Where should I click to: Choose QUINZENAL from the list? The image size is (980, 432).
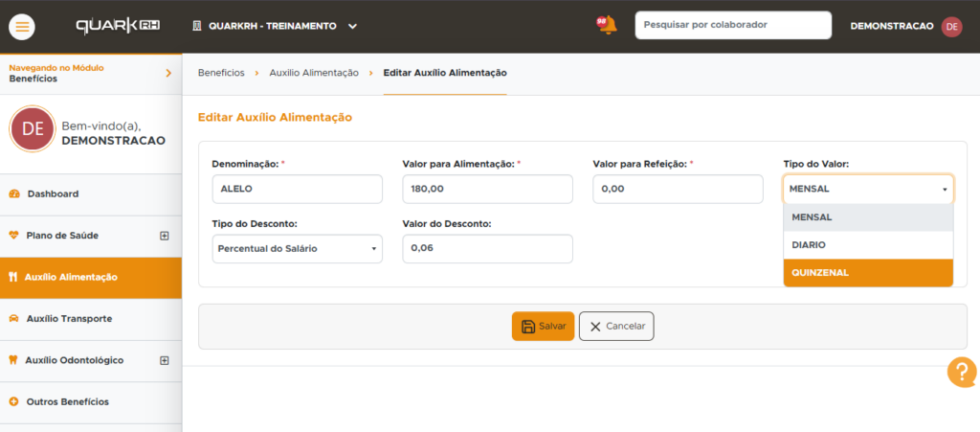pyautogui.click(x=868, y=273)
